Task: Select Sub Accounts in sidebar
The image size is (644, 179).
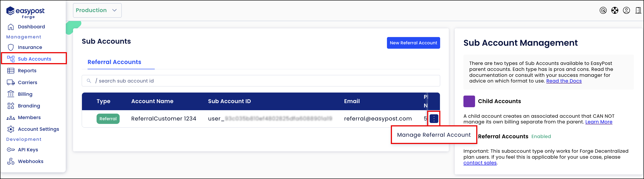Action: click(x=34, y=59)
